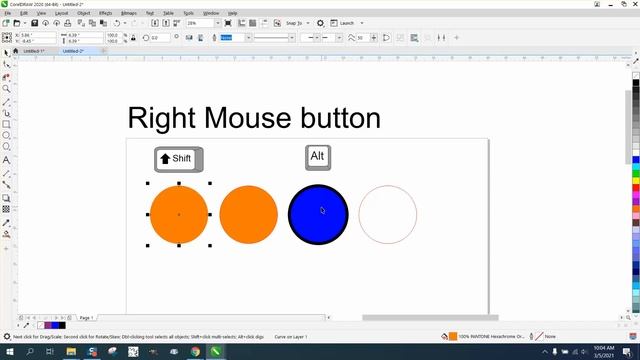Image resolution: width=640 pixels, height=360 pixels.
Task: Click the Page 1 tab
Action: (x=86, y=318)
